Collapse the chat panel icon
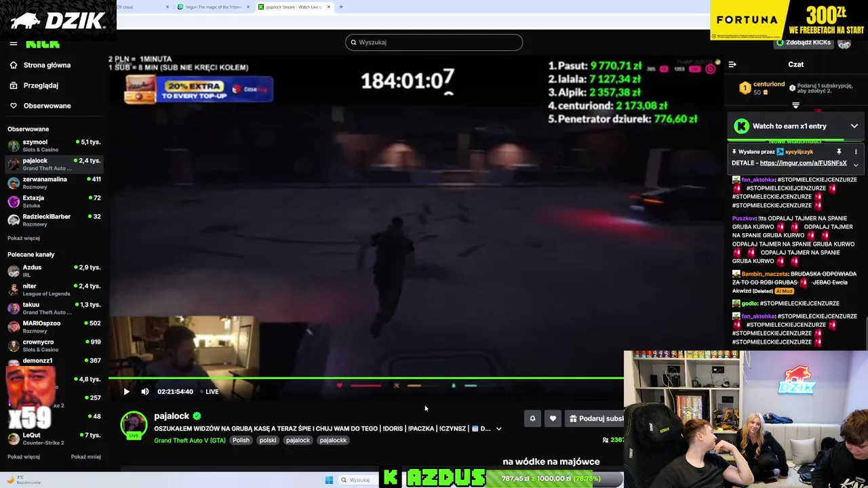This screenshot has height=488, width=868. [x=732, y=64]
